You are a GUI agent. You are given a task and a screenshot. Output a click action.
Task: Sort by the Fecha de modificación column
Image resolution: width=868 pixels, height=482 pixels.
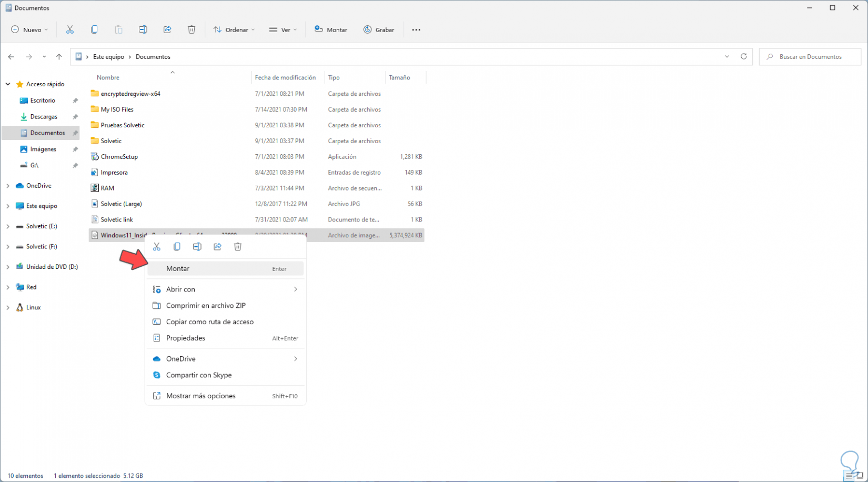click(285, 77)
